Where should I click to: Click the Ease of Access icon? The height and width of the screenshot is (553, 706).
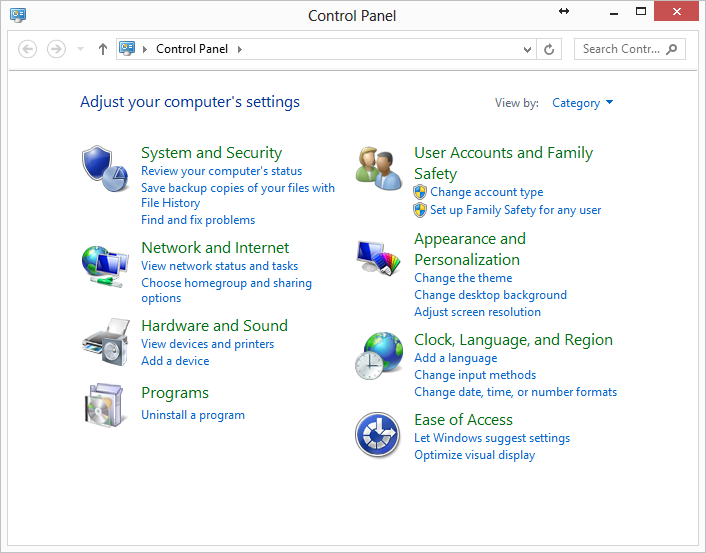[x=379, y=436]
